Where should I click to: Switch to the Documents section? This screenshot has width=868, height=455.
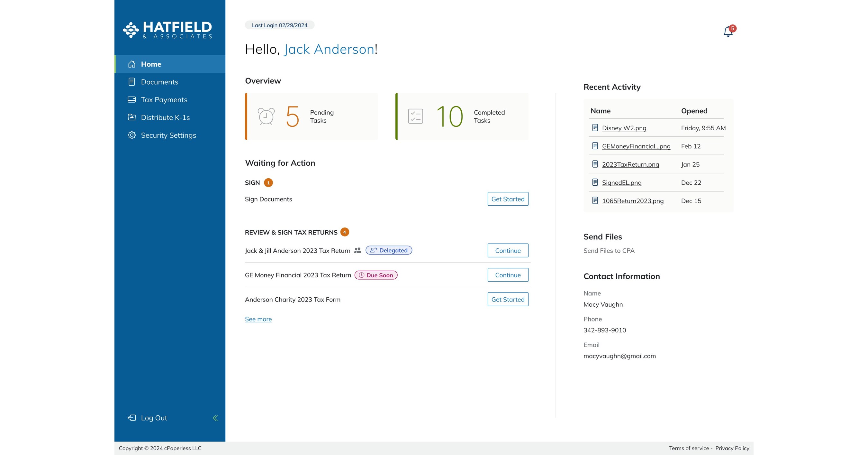click(x=159, y=82)
